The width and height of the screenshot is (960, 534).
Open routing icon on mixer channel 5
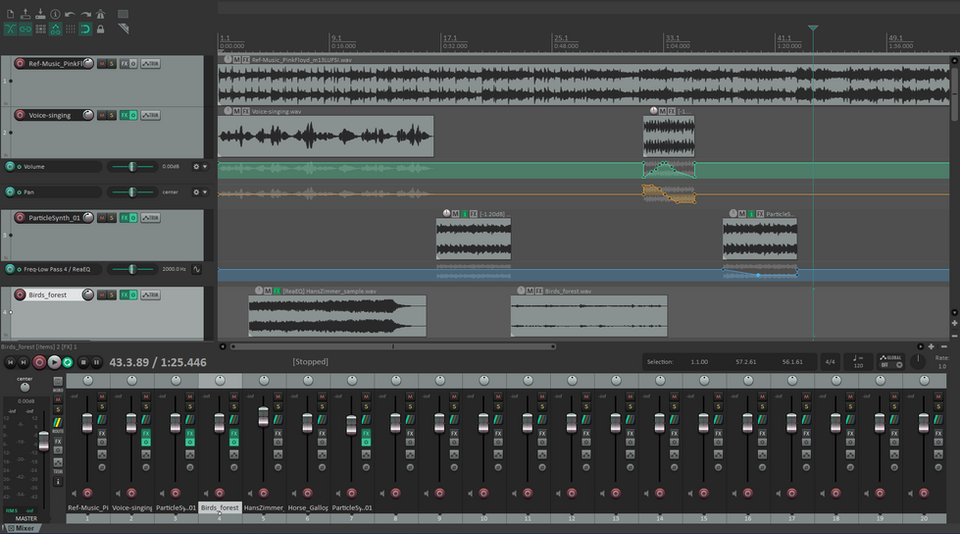pos(278,419)
